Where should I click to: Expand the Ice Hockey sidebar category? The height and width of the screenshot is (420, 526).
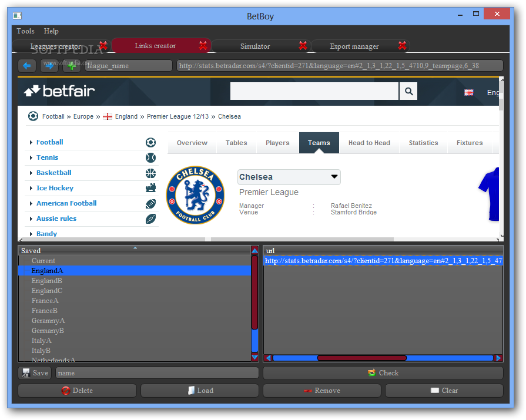31,189
